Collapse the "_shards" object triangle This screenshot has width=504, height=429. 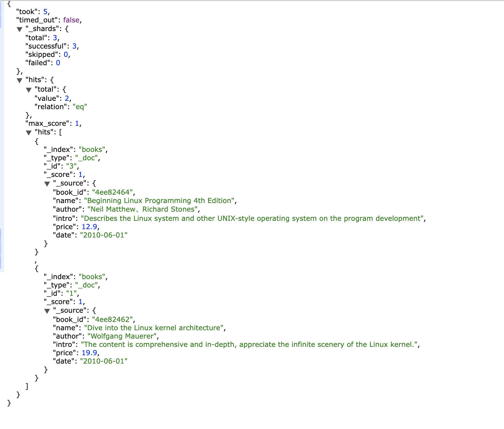pos(20,29)
